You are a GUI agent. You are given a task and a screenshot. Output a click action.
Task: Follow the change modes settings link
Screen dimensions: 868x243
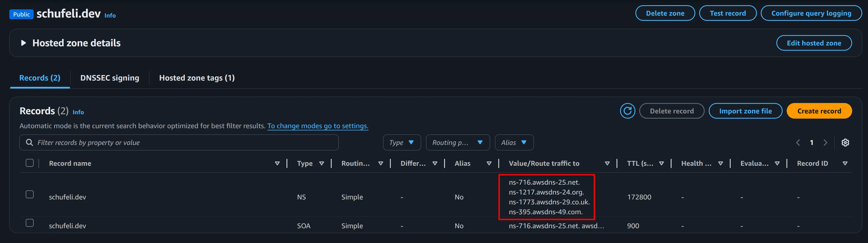317,126
